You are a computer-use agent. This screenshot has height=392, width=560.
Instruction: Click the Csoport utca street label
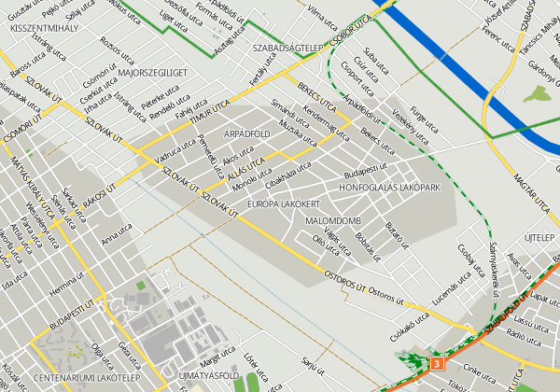[x=357, y=79]
